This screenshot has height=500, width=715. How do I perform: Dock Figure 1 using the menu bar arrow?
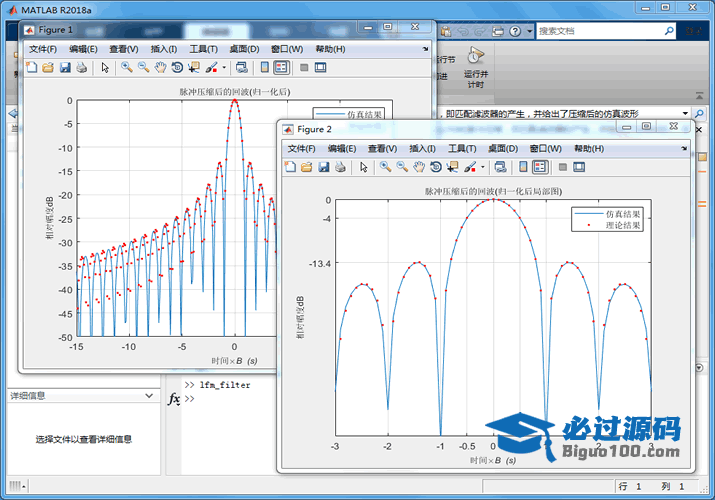[425, 49]
